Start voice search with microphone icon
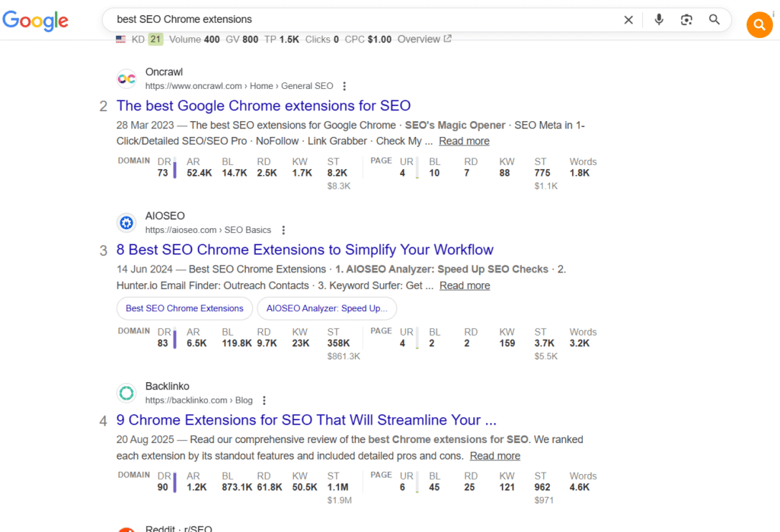The height and width of the screenshot is (532, 780). [659, 20]
